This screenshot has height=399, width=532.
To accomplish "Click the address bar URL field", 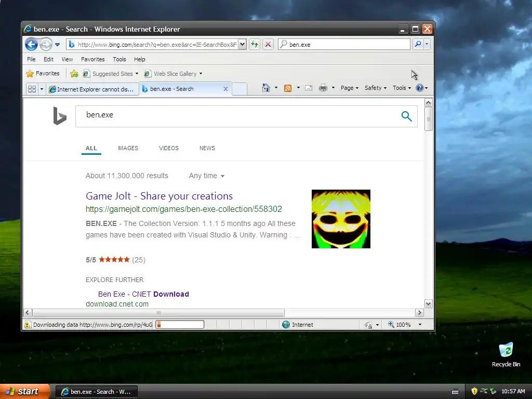I will (156, 45).
